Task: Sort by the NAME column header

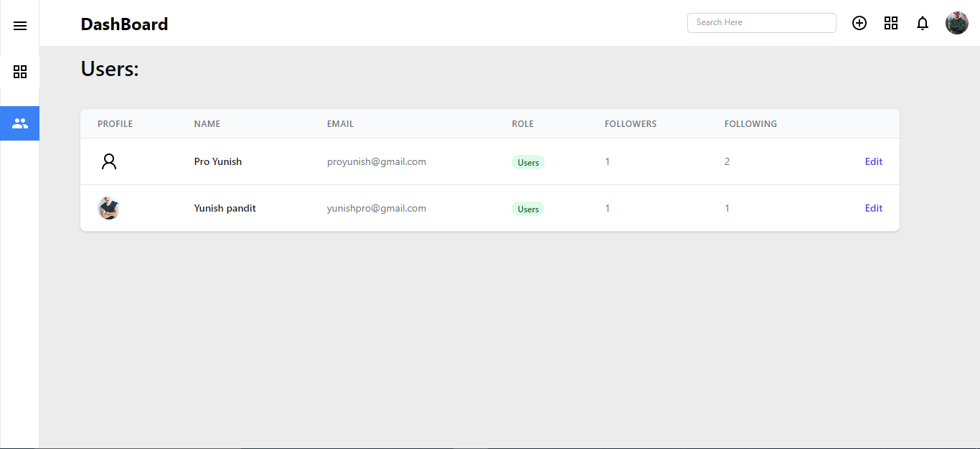Action: point(207,123)
